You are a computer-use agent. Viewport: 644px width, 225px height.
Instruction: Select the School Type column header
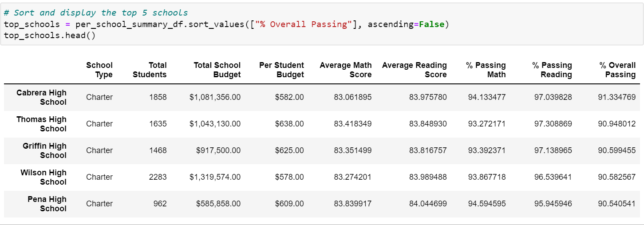(99, 70)
